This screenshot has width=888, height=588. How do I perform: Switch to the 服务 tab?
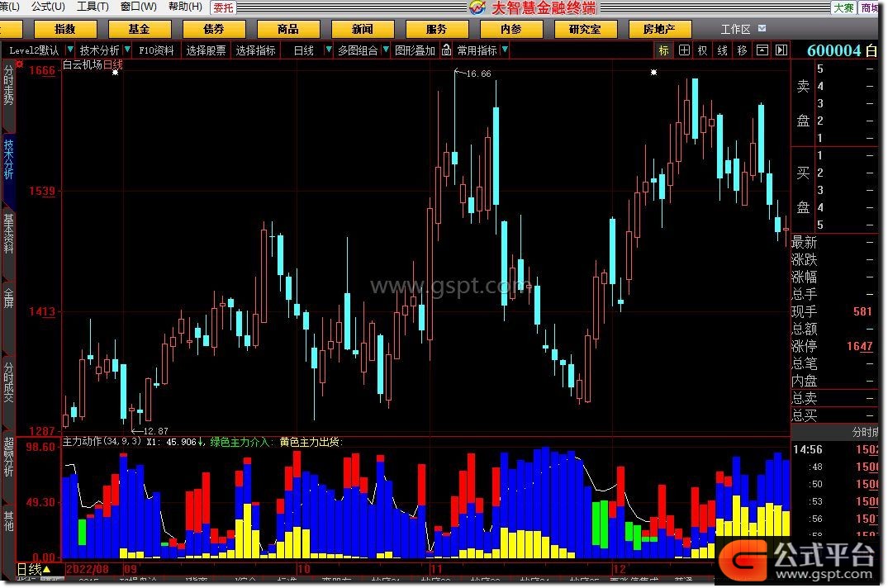pyautogui.click(x=437, y=29)
